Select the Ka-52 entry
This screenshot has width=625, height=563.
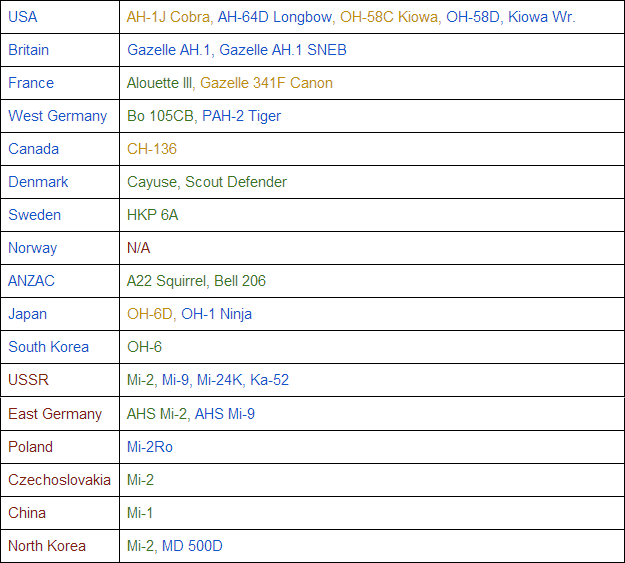(x=269, y=380)
